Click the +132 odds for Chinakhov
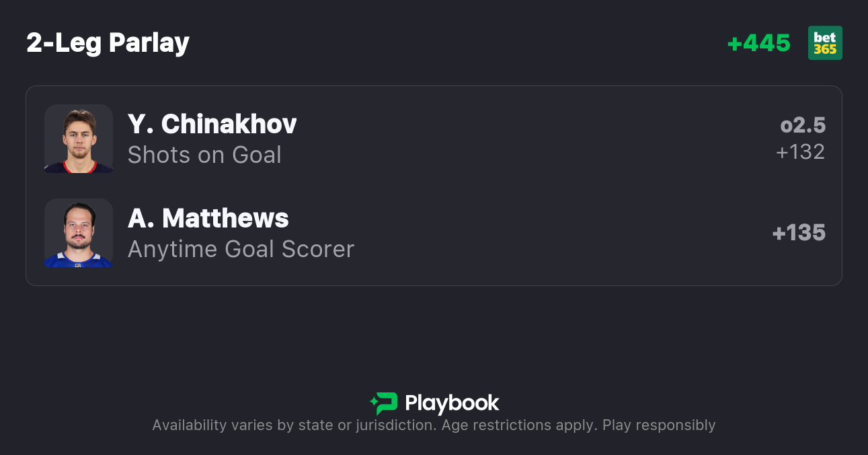Image resolution: width=868 pixels, height=455 pixels. 800,152
